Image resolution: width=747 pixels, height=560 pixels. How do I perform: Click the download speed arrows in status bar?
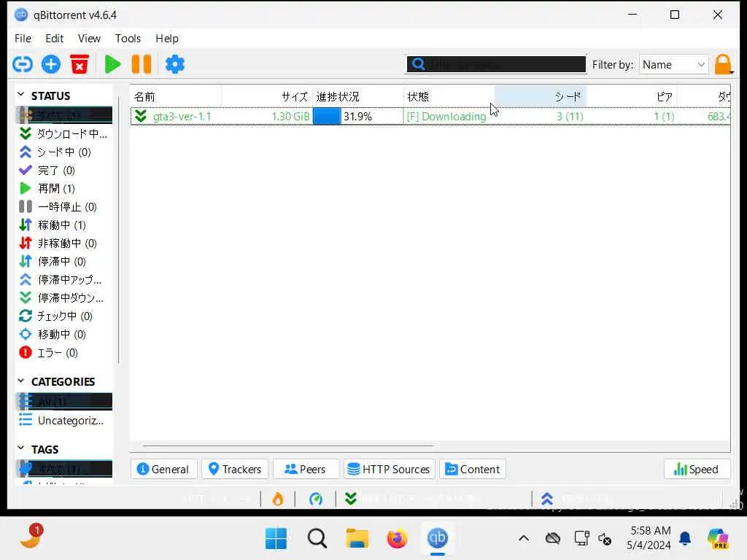[351, 499]
